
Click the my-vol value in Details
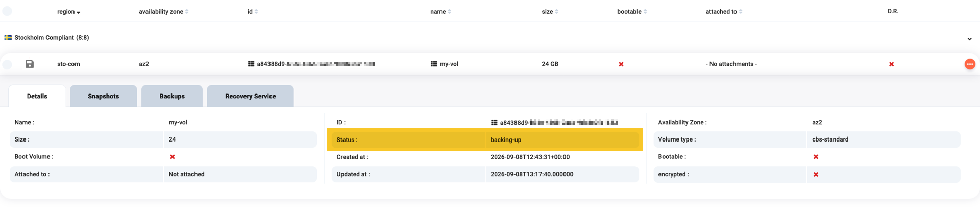click(178, 123)
